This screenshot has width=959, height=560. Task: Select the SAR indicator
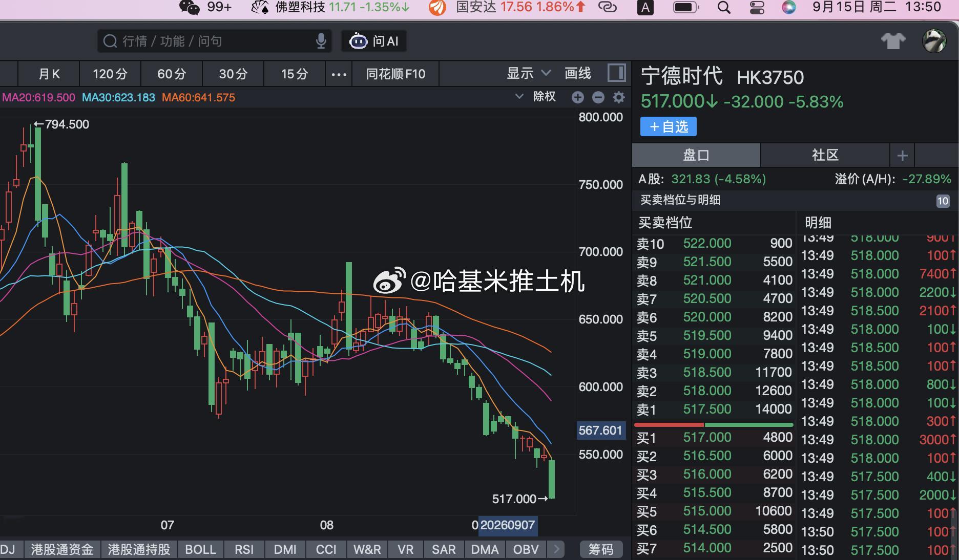(444, 550)
